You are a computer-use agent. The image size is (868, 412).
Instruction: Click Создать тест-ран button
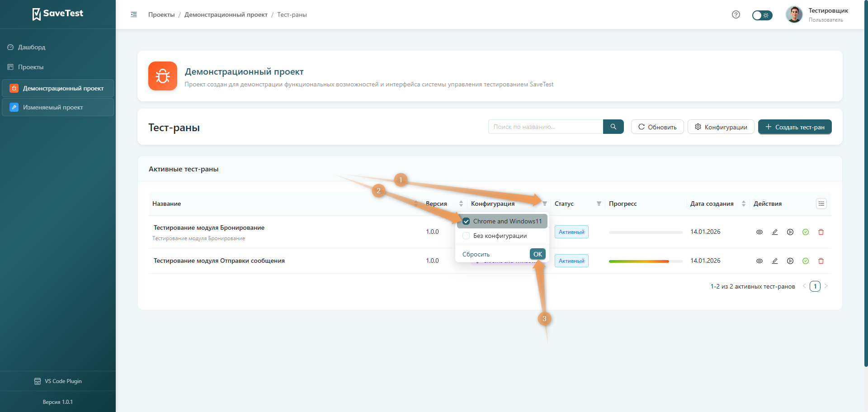[x=794, y=127]
